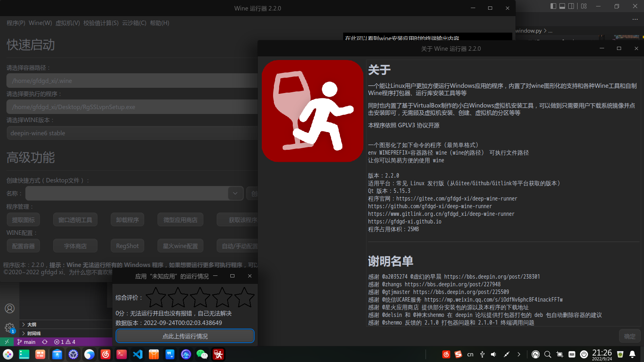Open the system monitor dock icon
The width and height of the screenshot is (644, 362).
[x=186, y=354]
